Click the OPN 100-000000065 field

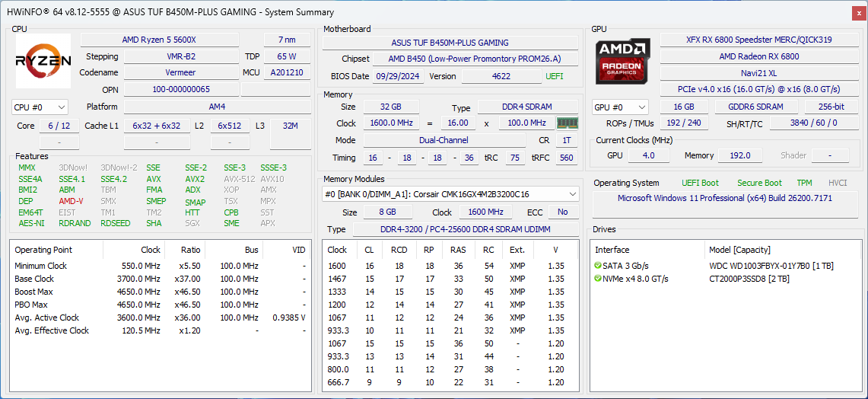click(x=181, y=89)
